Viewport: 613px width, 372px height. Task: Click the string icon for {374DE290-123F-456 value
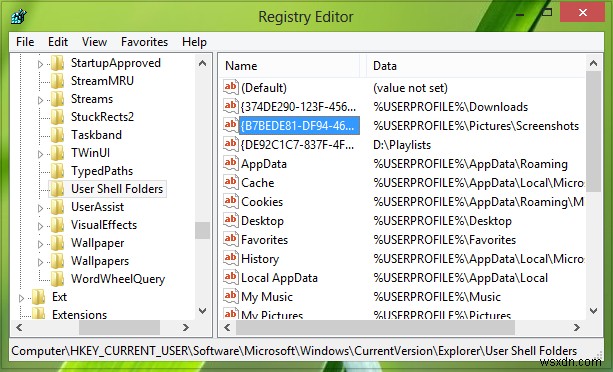pos(231,106)
